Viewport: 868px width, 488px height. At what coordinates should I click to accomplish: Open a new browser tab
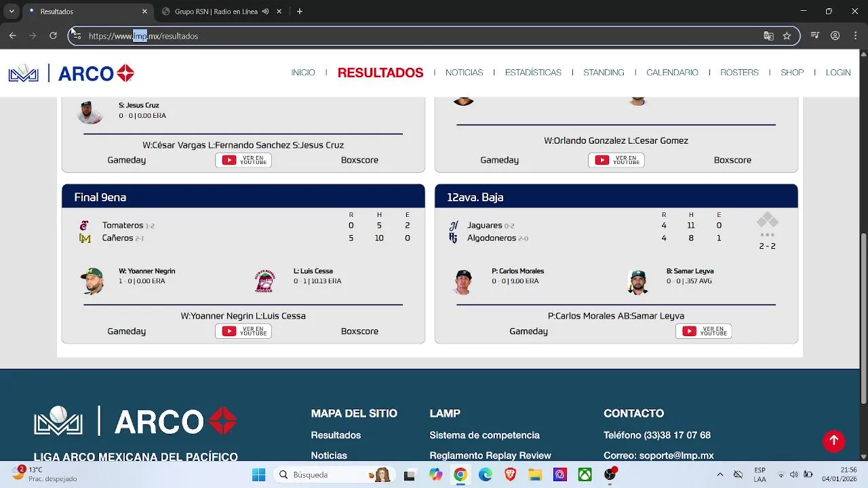point(300,12)
